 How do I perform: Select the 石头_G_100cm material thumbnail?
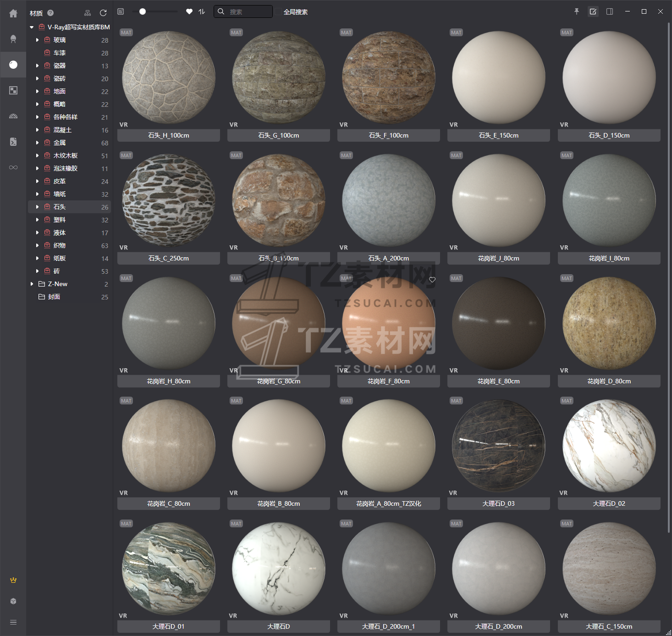279,78
